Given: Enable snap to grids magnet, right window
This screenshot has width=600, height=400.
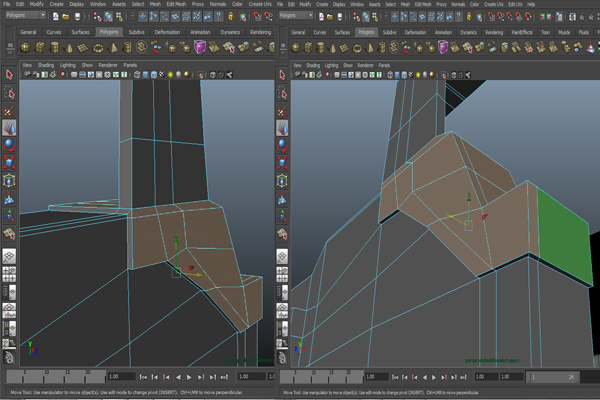Looking at the screenshot, I should [x=491, y=16].
